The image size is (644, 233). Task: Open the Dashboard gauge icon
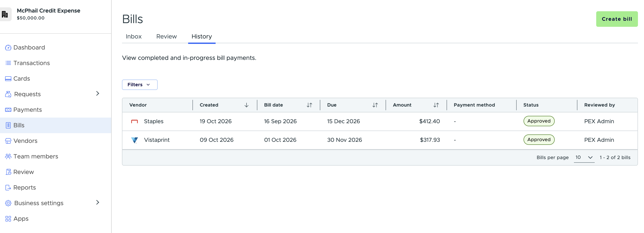coord(8,48)
